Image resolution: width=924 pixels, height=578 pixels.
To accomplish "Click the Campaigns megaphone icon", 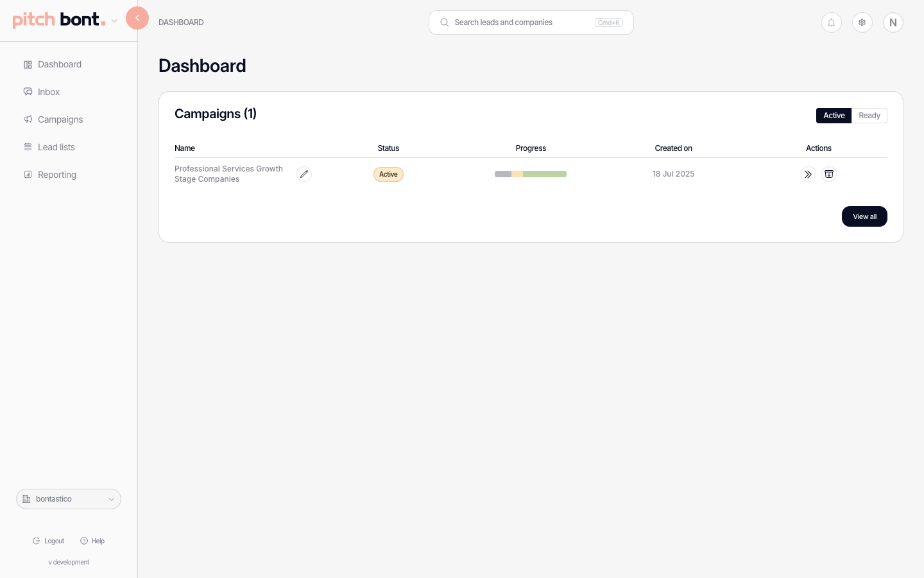I will pos(28,119).
